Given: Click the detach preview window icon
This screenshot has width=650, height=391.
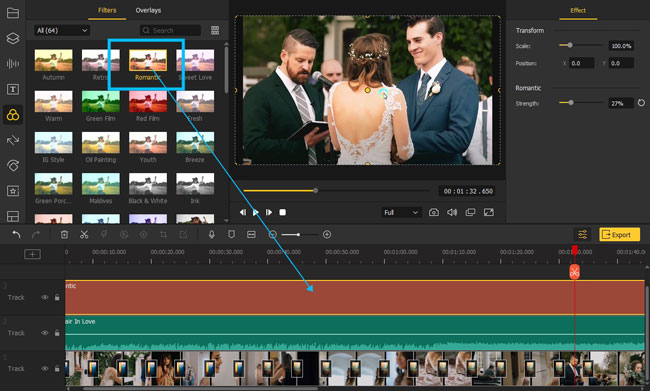Looking at the screenshot, I should (x=470, y=212).
